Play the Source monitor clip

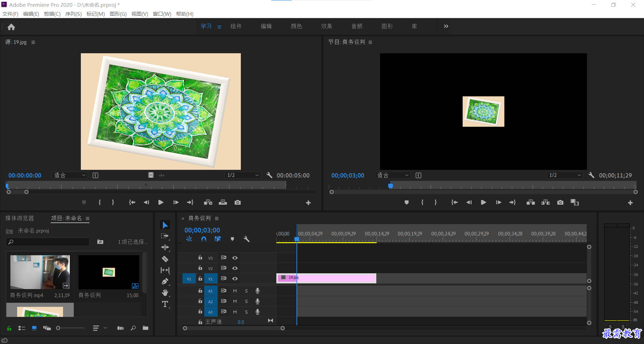(x=161, y=202)
